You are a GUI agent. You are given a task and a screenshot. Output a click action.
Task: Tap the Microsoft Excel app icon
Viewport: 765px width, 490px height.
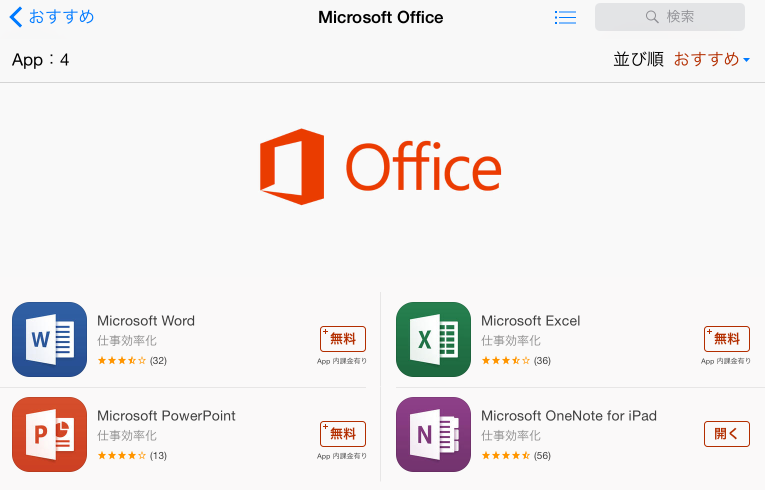pyautogui.click(x=433, y=339)
